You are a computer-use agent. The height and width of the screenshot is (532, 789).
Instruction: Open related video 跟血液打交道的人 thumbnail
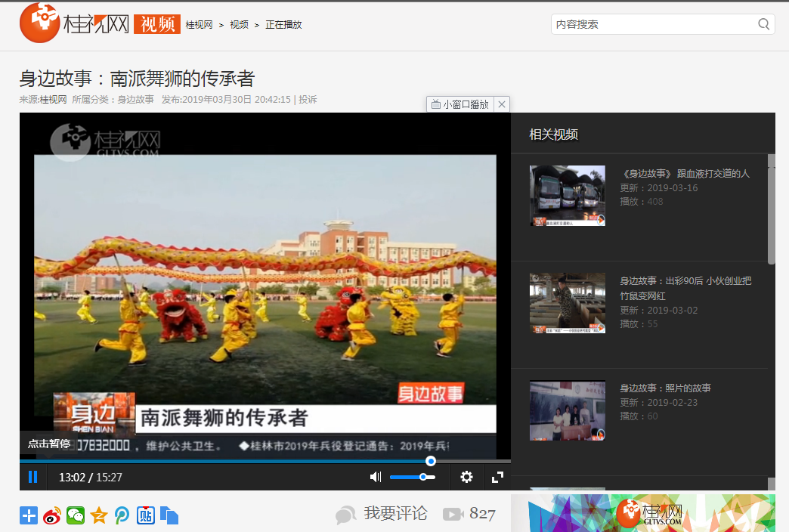[x=567, y=196]
